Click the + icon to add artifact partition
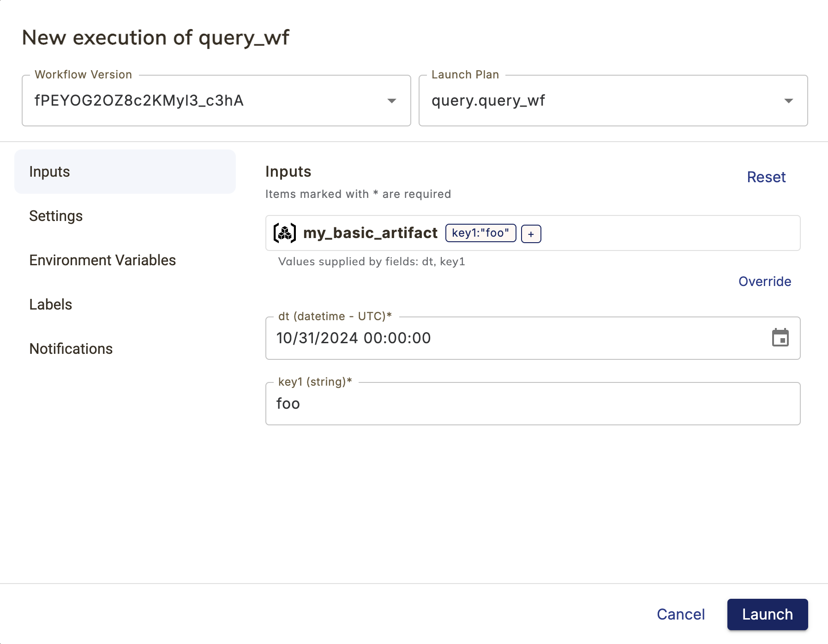 click(x=531, y=233)
